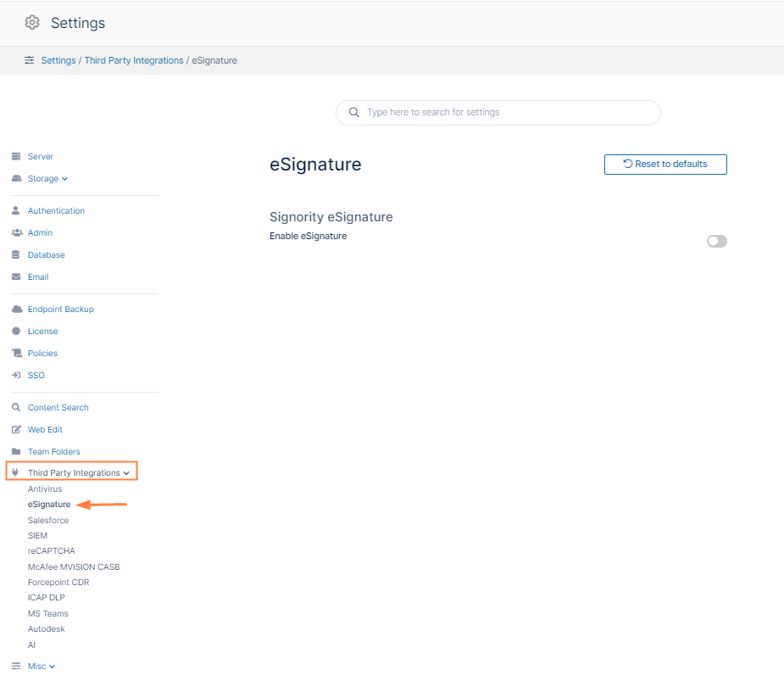Click the Email envelope icon
Viewport: 784px width, 681px height.
click(16, 277)
